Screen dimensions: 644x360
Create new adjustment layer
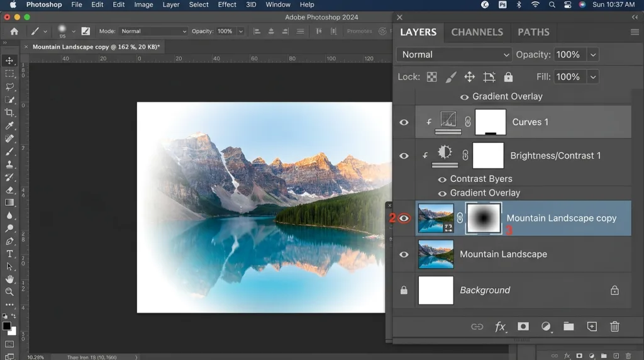coord(546,327)
